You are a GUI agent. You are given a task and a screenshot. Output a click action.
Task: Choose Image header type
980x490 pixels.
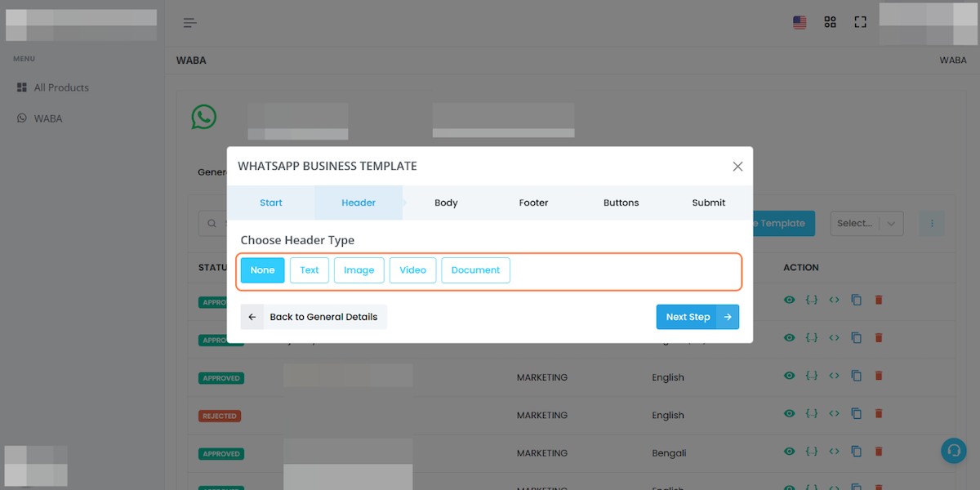click(x=359, y=270)
